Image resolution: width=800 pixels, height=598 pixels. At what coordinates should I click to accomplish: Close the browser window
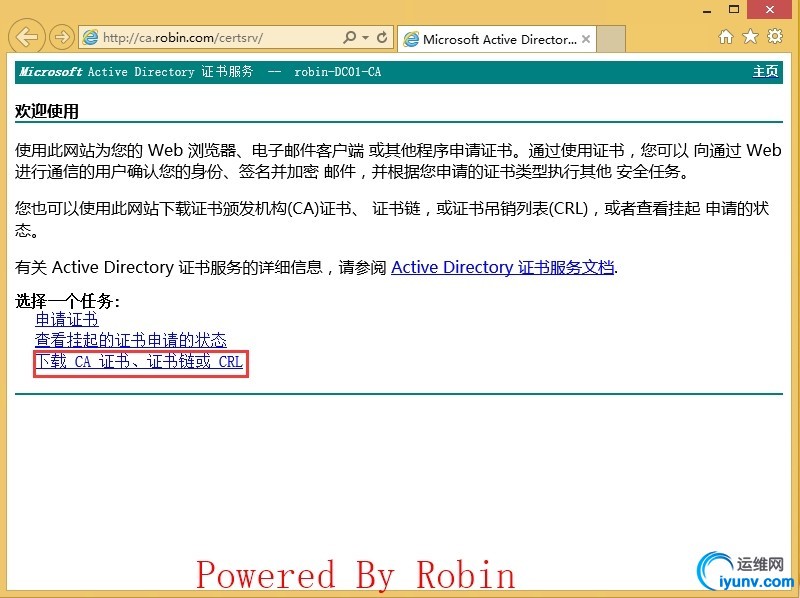pos(770,9)
